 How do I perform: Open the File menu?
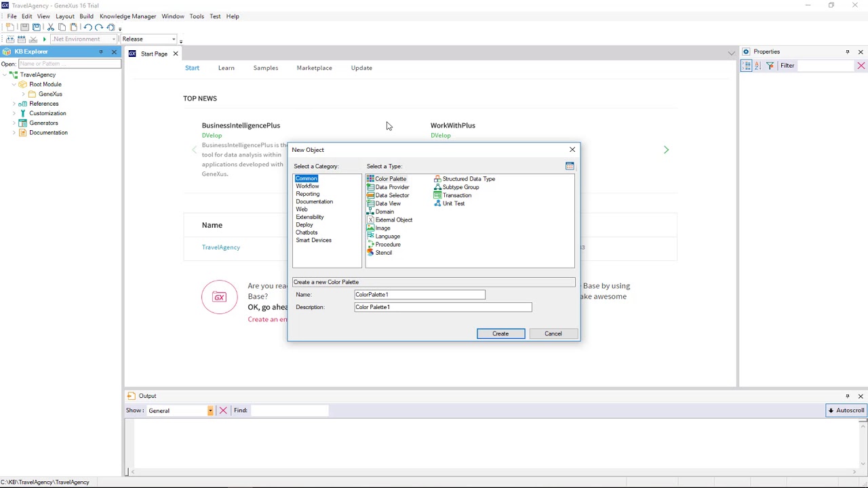(x=12, y=16)
